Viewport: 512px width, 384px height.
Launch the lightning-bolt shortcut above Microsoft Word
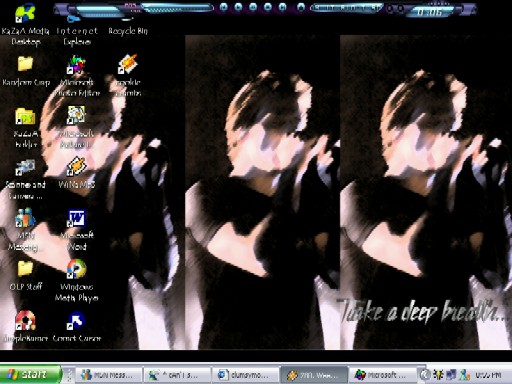[x=77, y=173]
